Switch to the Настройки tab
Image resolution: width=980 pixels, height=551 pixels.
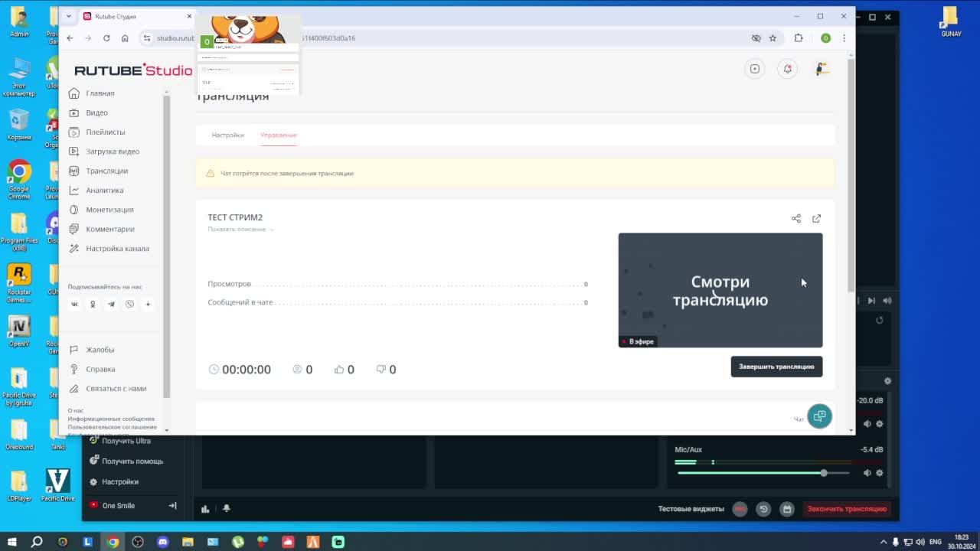(x=228, y=135)
